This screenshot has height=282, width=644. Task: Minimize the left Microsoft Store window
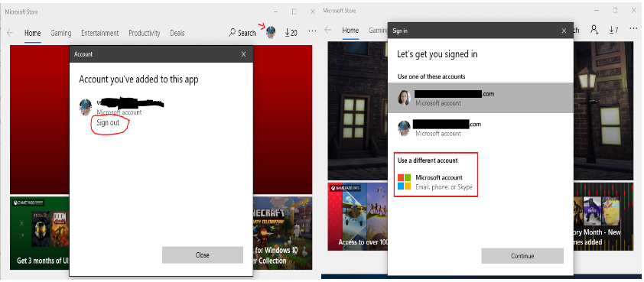click(275, 12)
